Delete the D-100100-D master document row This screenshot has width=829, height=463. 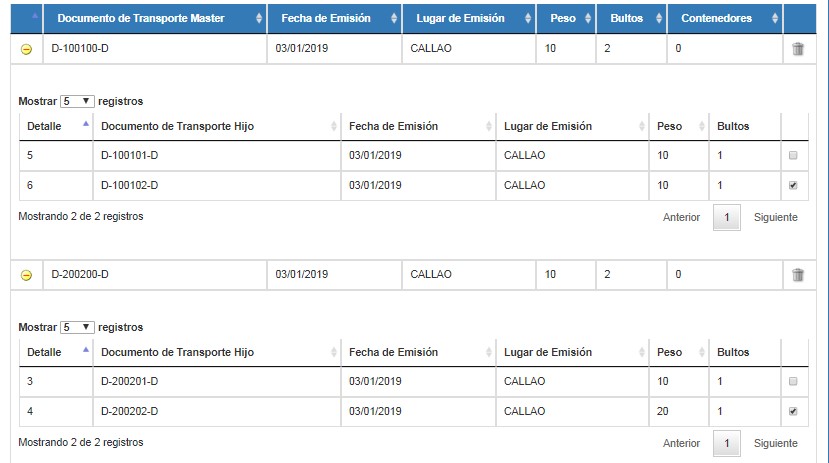coord(798,49)
